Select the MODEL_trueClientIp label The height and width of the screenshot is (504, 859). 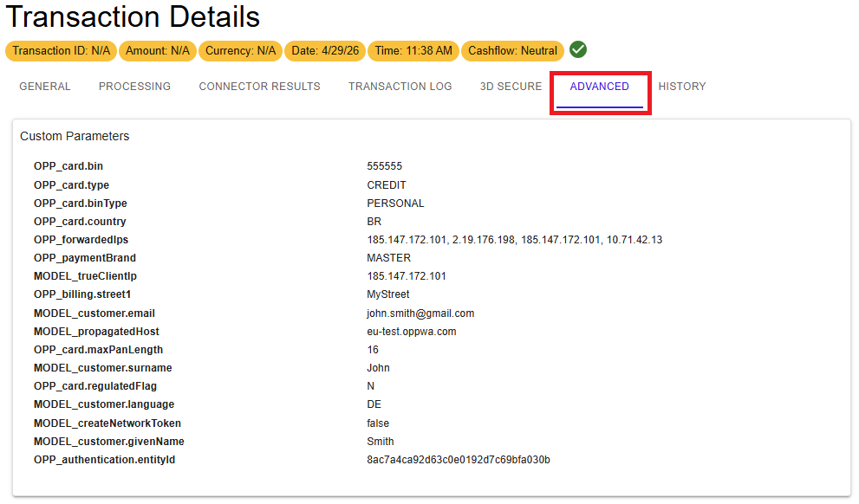coord(86,275)
